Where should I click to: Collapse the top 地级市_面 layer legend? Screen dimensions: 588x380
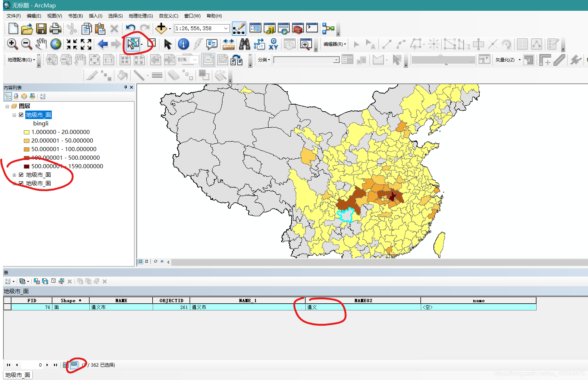coord(14,115)
